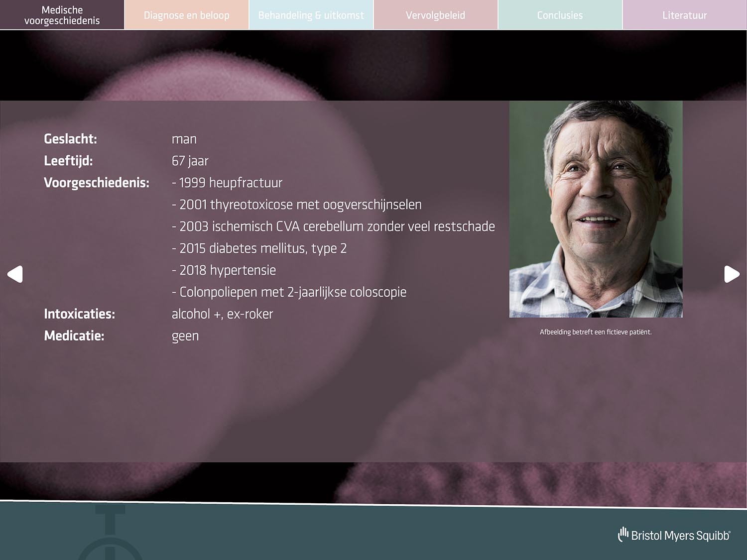The width and height of the screenshot is (747, 560).
Task: Open the Medische voorgeschiedenis tab
Action: [x=62, y=15]
